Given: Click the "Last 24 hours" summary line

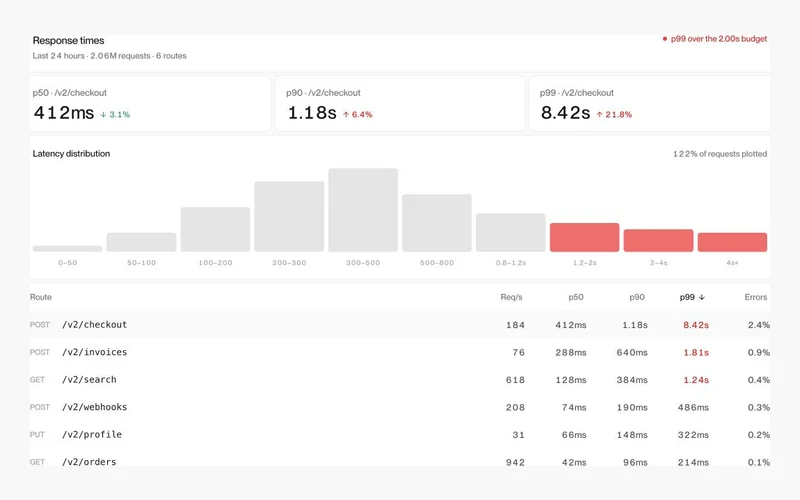Looking at the screenshot, I should point(110,56).
